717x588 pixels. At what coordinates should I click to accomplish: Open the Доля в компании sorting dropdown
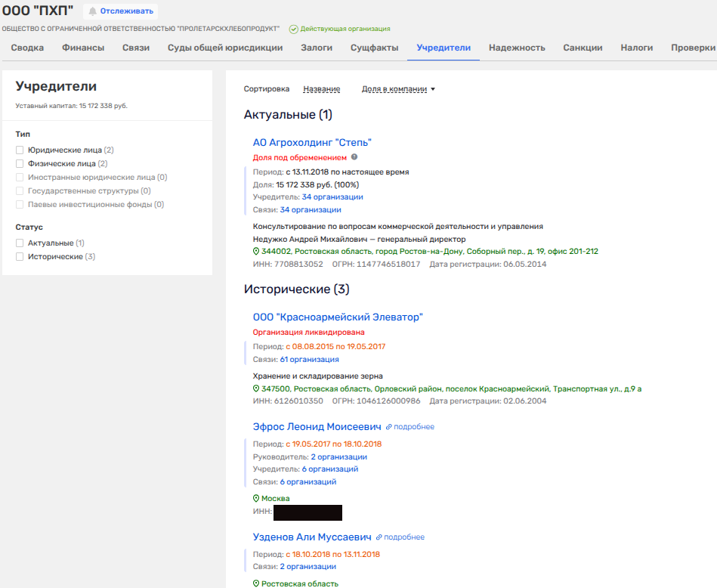click(x=398, y=89)
